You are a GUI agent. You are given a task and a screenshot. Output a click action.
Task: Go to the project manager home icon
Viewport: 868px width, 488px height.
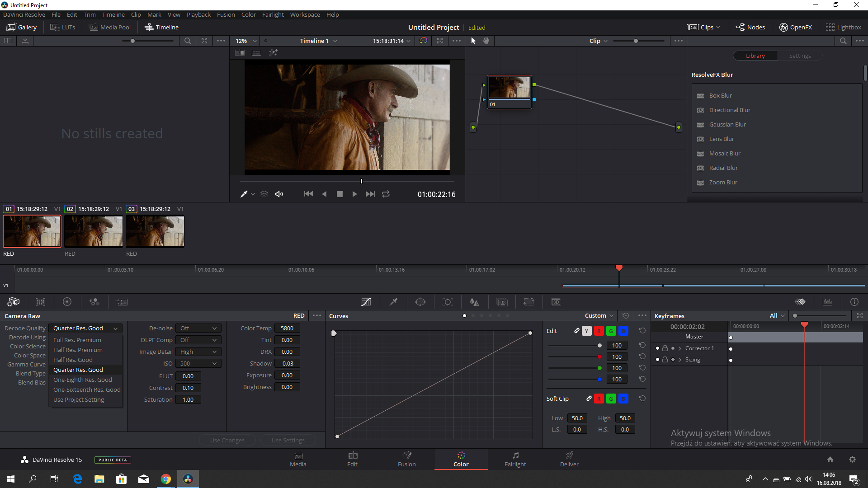click(x=830, y=460)
